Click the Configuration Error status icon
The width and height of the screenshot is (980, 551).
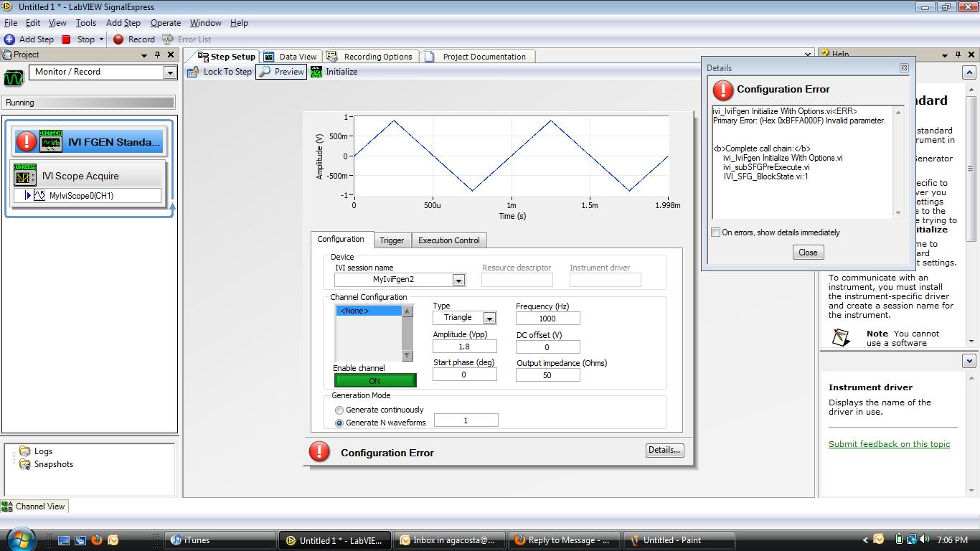tap(319, 451)
